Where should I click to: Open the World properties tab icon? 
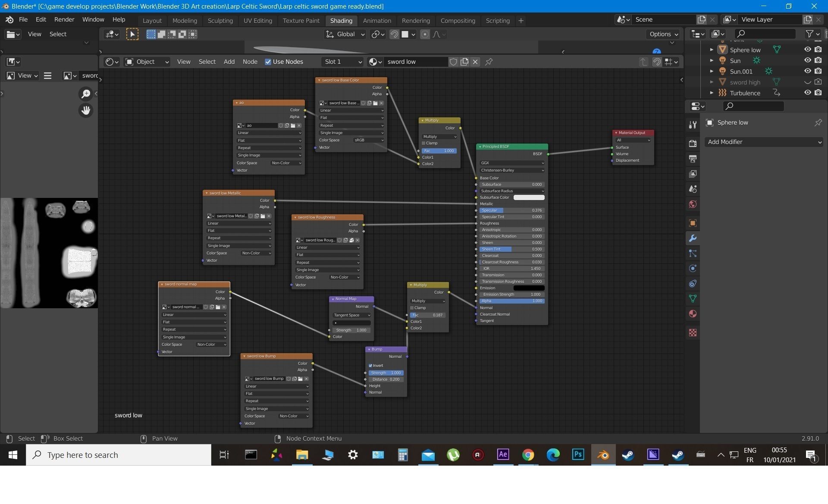pos(693,204)
